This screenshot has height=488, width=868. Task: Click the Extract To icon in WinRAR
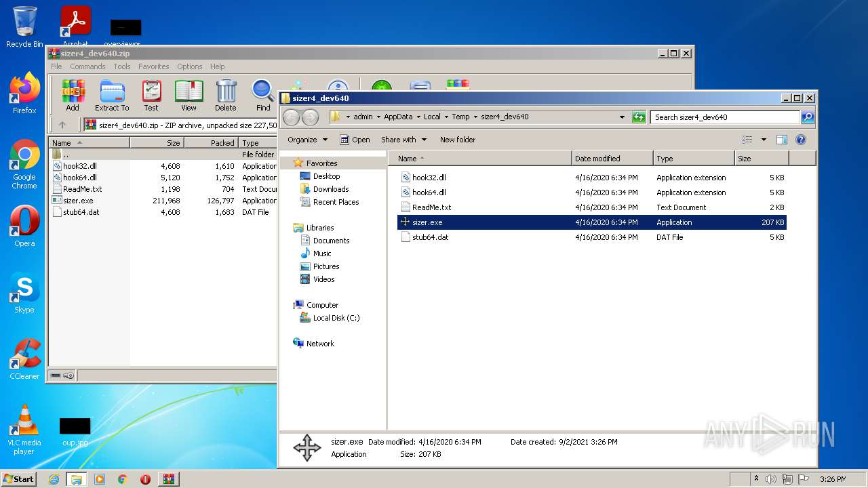coord(112,96)
